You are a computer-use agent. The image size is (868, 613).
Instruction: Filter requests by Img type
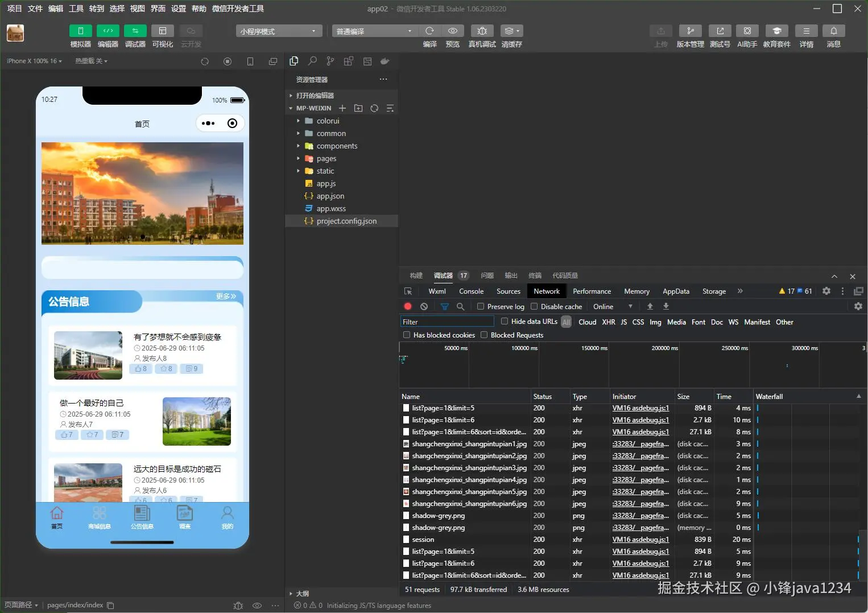coord(655,322)
